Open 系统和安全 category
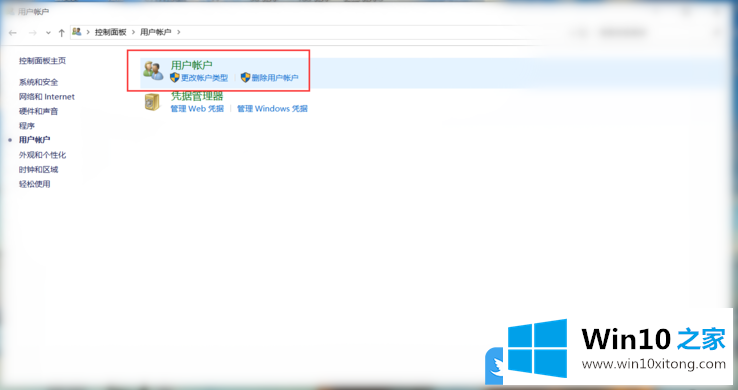 click(x=39, y=82)
